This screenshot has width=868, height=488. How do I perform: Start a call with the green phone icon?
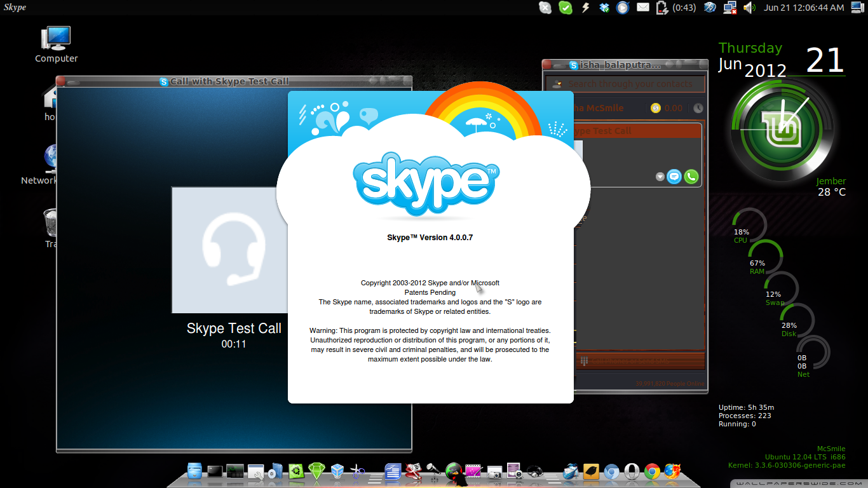[691, 177]
